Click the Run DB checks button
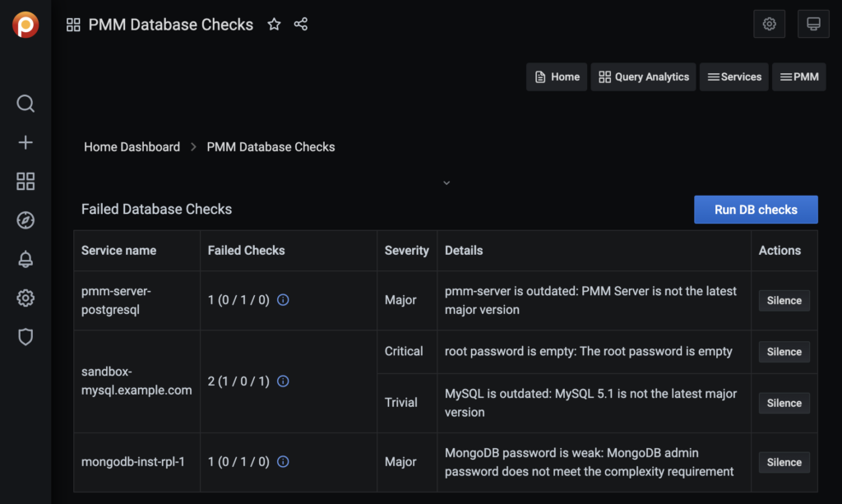The height and width of the screenshot is (504, 842). [x=756, y=210]
